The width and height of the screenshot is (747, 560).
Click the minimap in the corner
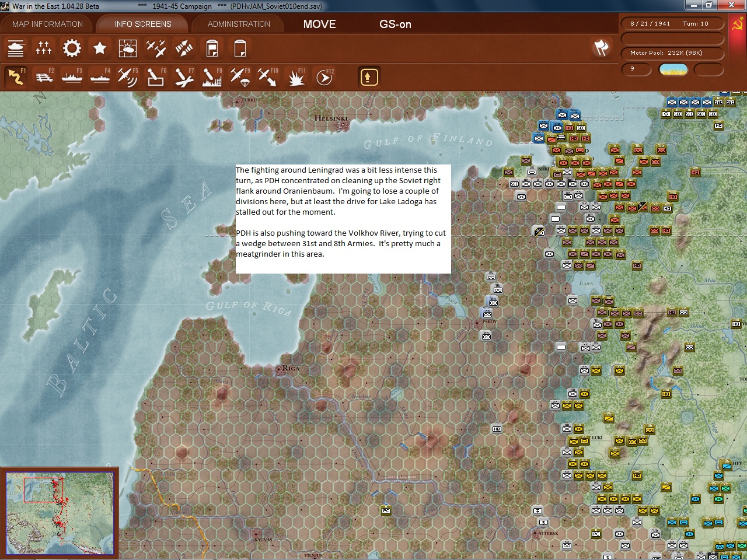click(x=60, y=513)
